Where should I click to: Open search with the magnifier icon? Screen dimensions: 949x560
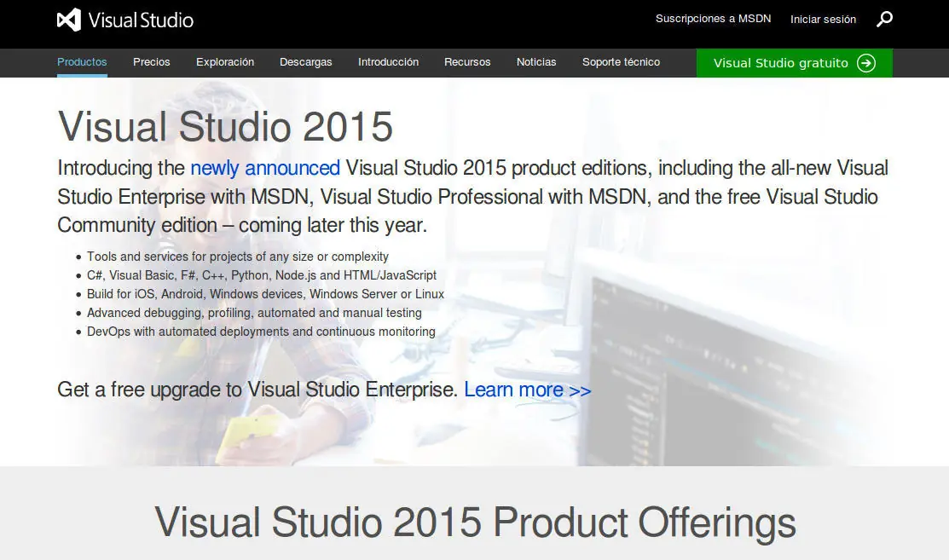884,20
